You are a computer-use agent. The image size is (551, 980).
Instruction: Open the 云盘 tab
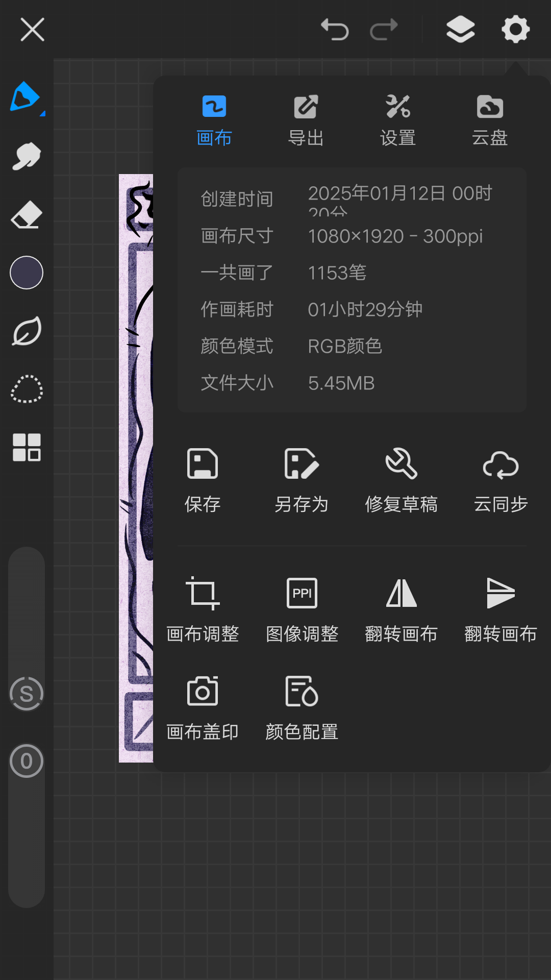click(490, 121)
